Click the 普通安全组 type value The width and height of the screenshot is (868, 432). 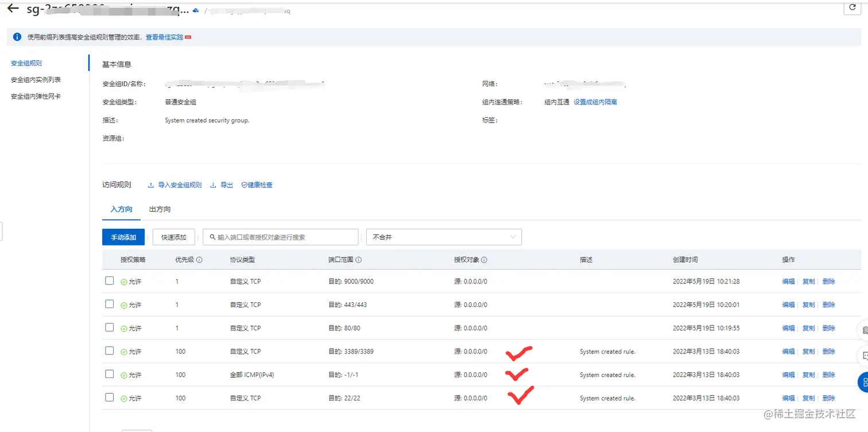tap(180, 102)
